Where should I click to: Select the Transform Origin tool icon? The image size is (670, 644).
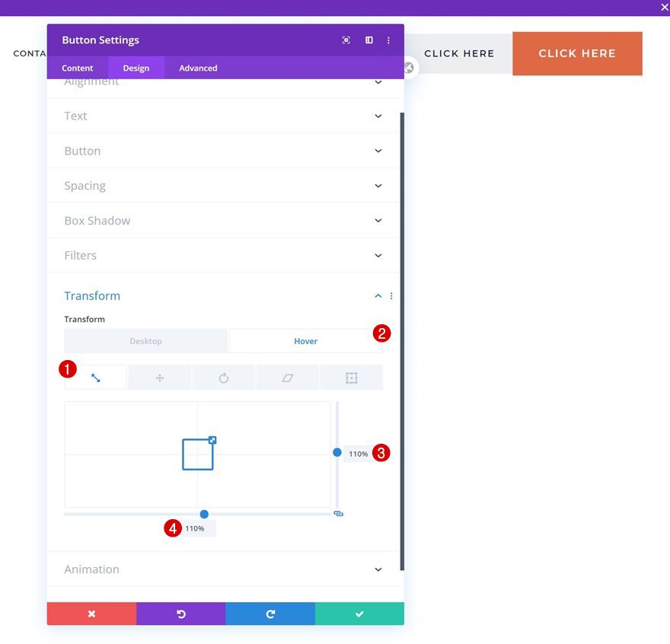[x=351, y=378]
